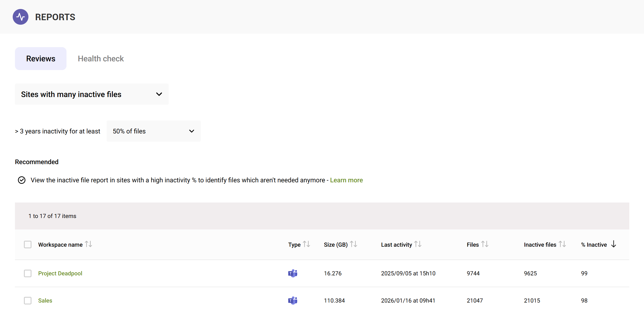This screenshot has height=318, width=644.
Task: Select the Teams icon next to Project Deadpool
Action: click(x=293, y=273)
